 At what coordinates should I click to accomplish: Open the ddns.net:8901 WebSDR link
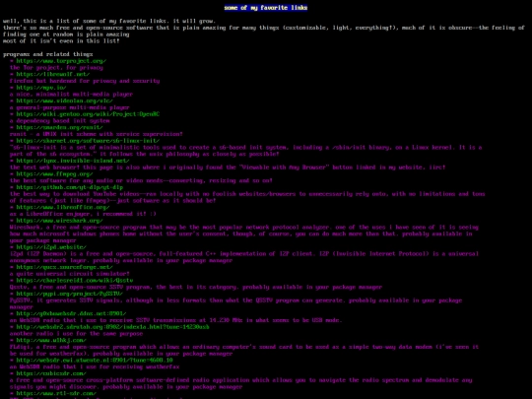(x=71, y=314)
